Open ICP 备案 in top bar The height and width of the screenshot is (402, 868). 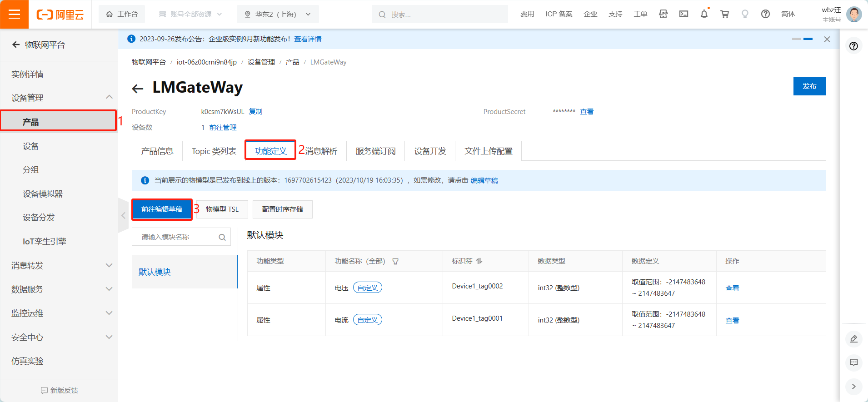click(559, 14)
